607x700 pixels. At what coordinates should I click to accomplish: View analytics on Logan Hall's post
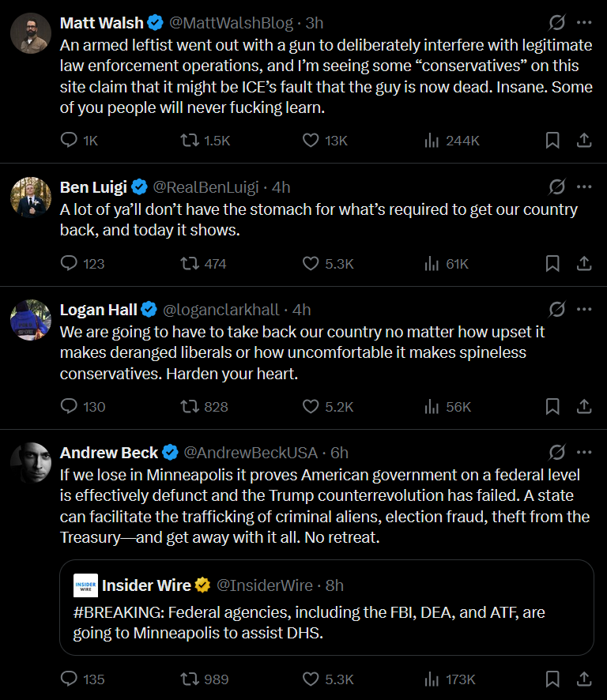pyautogui.click(x=432, y=407)
